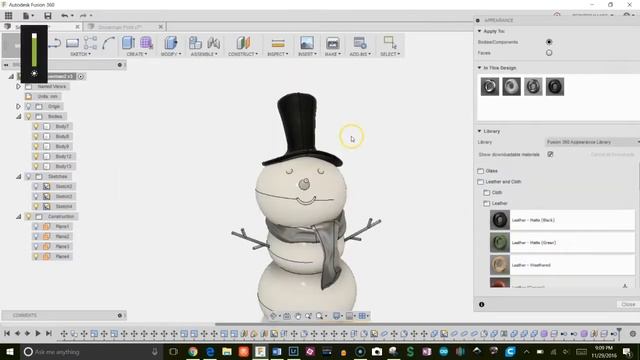Collapse the Apply To section

(479, 31)
